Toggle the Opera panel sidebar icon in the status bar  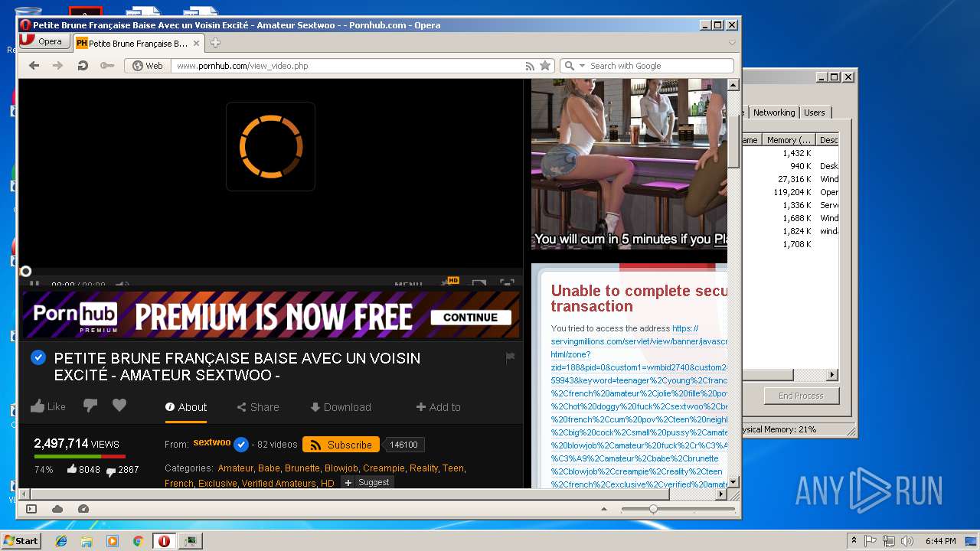[31, 509]
